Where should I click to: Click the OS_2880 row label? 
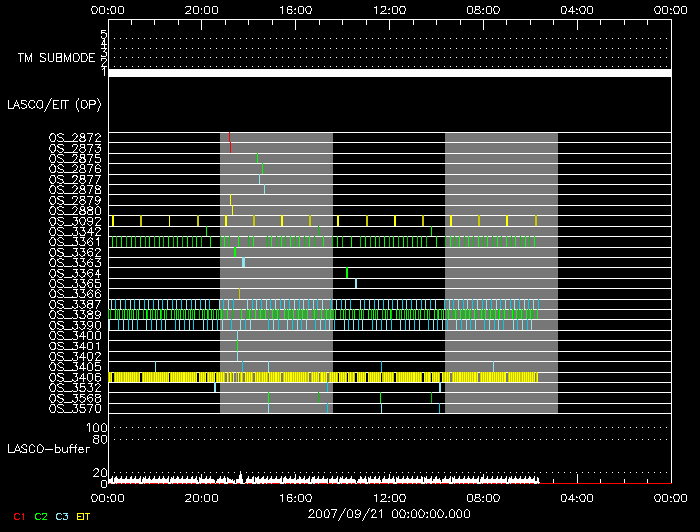(75, 210)
